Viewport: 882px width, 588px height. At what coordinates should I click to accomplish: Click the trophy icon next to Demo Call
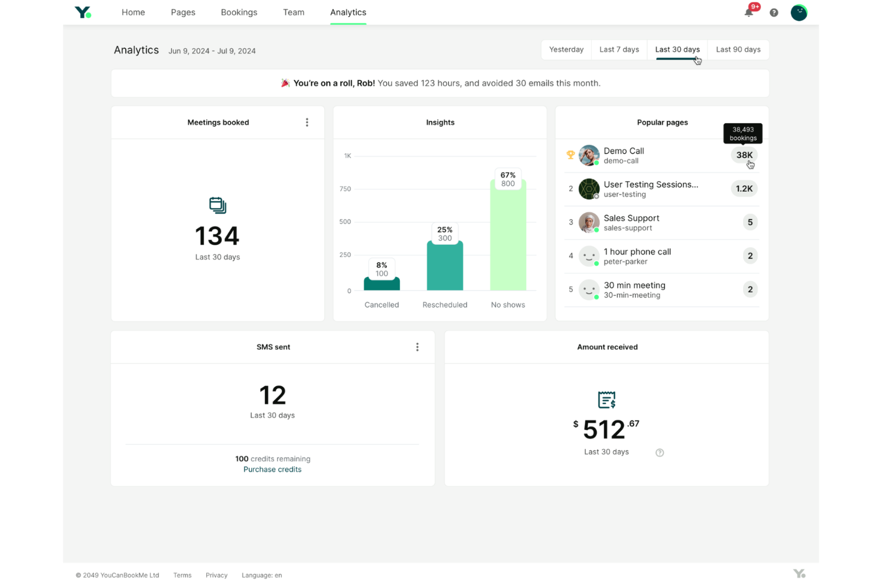[x=570, y=155]
